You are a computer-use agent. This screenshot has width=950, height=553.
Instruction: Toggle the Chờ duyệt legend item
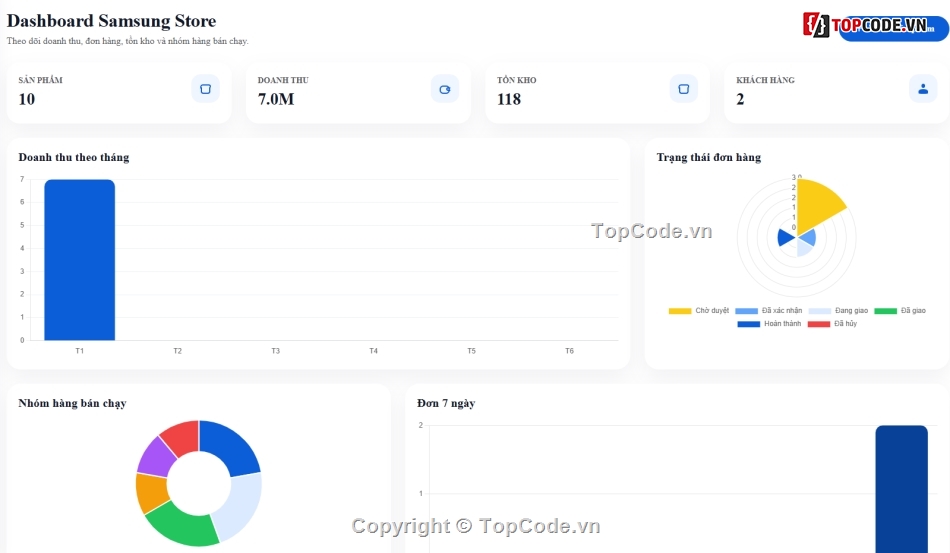click(x=699, y=311)
